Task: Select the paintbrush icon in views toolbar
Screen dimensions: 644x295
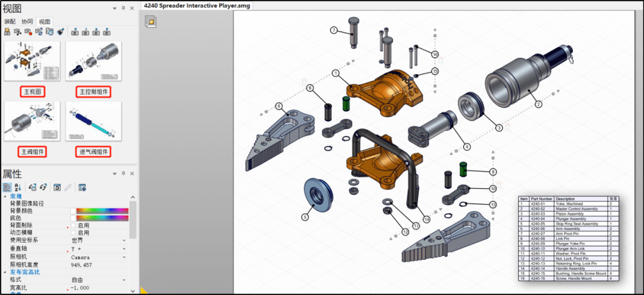Action: pyautogui.click(x=60, y=31)
